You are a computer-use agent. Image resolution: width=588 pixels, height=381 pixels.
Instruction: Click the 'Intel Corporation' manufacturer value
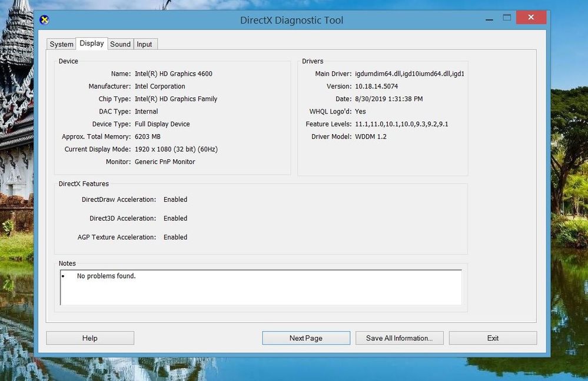pyautogui.click(x=160, y=86)
